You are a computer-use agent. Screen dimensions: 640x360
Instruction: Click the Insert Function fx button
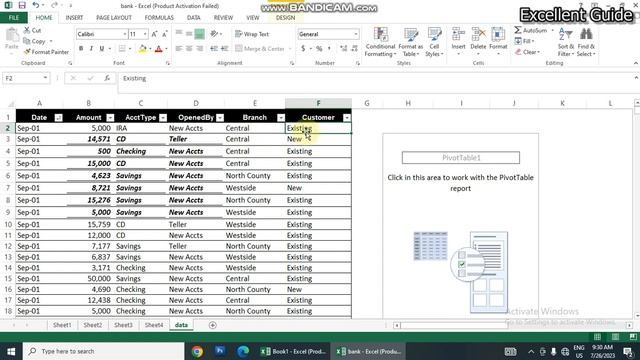click(x=107, y=78)
